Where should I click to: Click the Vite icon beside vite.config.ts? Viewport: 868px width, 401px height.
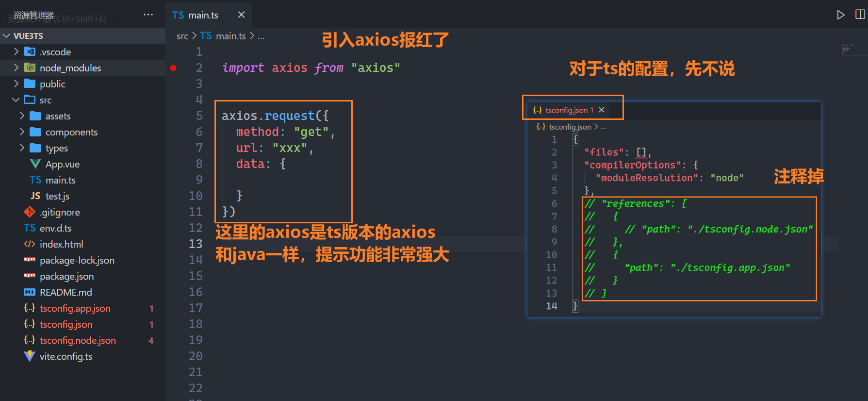30,356
